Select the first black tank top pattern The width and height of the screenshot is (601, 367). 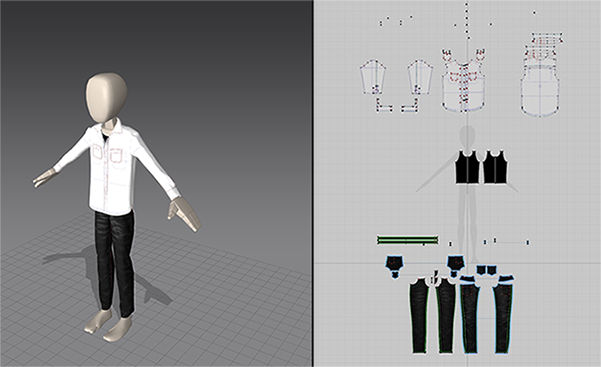[468, 167]
